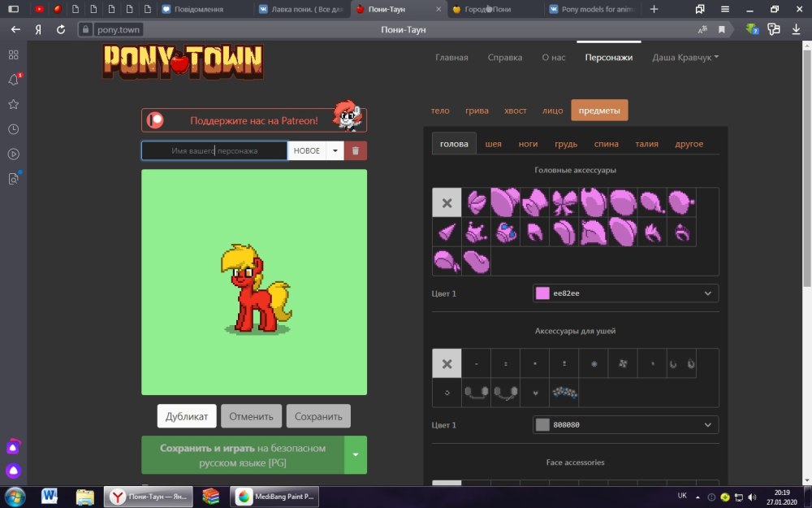Delete character with red trash icon
This screenshot has width=812, height=508.
pyautogui.click(x=356, y=151)
